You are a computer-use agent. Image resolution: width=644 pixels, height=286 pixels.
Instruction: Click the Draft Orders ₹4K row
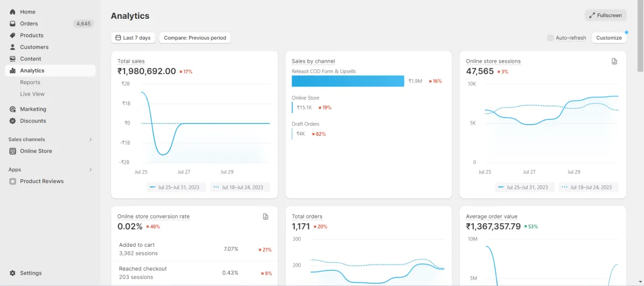click(x=309, y=134)
